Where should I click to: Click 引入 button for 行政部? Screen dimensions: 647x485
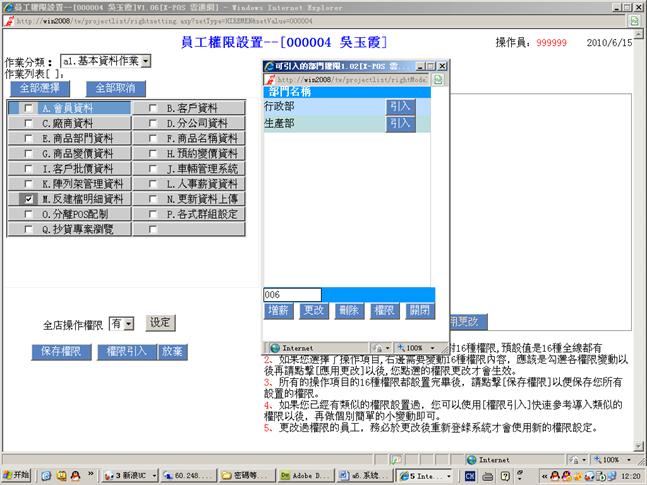[x=400, y=106]
